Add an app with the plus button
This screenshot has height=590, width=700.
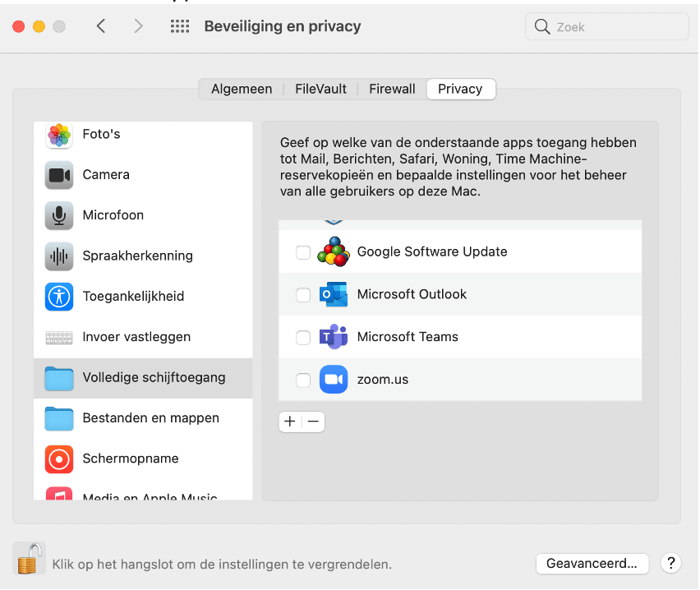[x=290, y=422]
